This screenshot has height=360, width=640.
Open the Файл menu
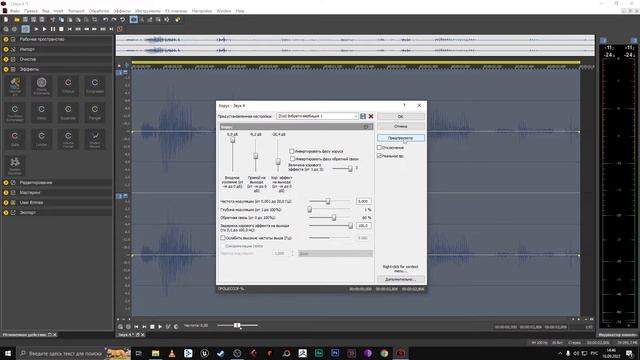tap(15, 11)
